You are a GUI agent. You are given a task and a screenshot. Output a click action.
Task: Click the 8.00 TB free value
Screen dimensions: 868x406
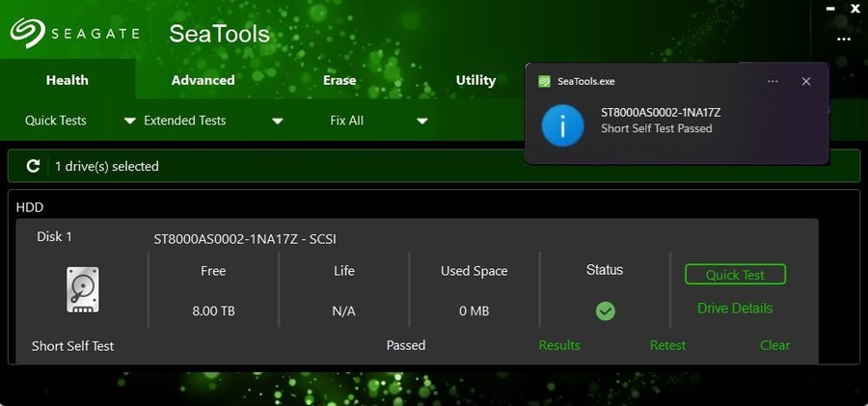click(x=213, y=311)
